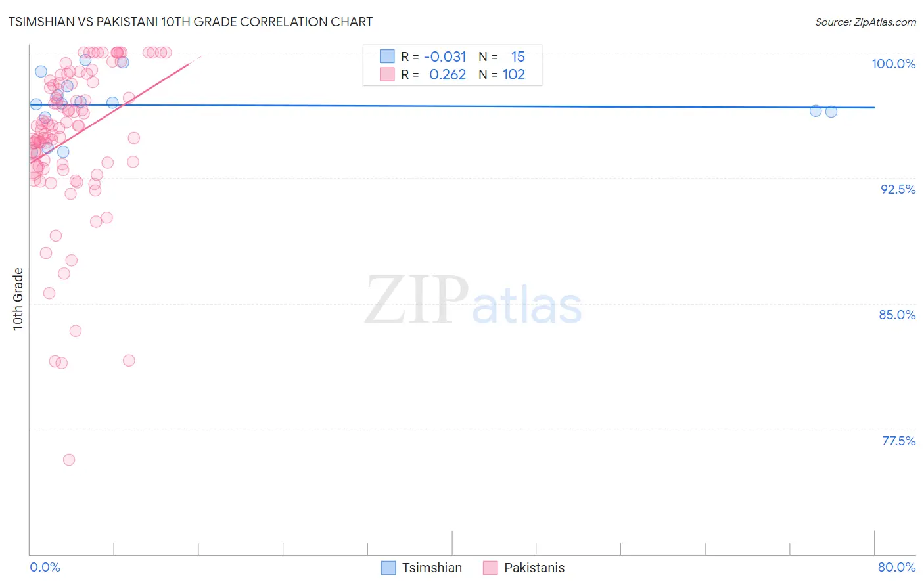The image size is (924, 586).
Task: Click the 77.5% y-axis label
Action: (x=898, y=441)
